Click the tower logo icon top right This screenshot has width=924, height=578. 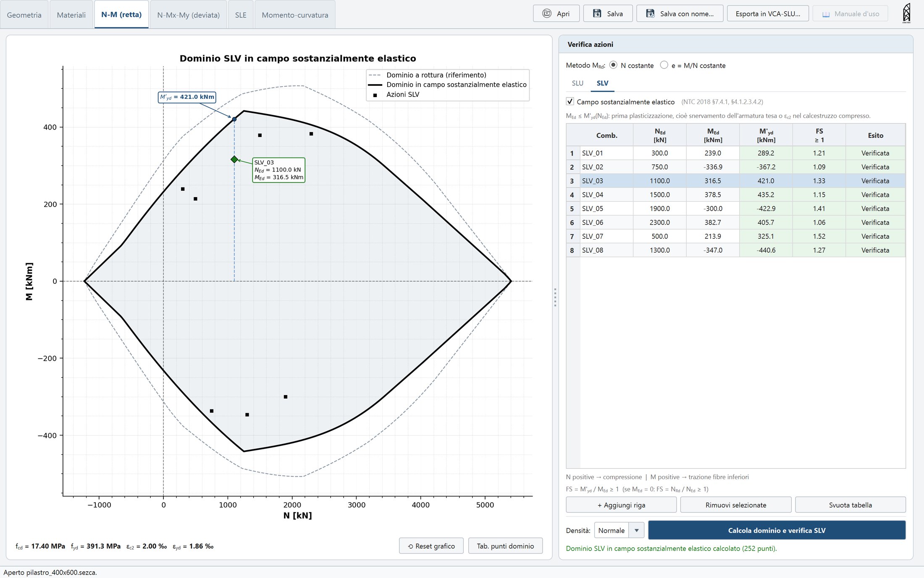tap(906, 13)
